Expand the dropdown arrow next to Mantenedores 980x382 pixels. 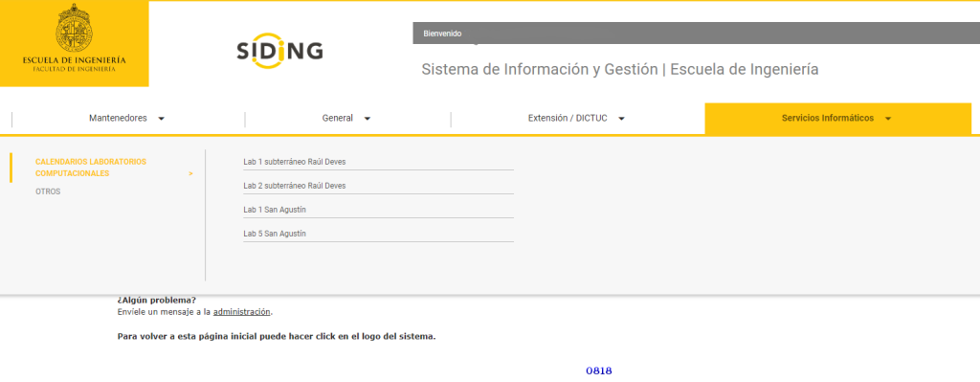(161, 119)
